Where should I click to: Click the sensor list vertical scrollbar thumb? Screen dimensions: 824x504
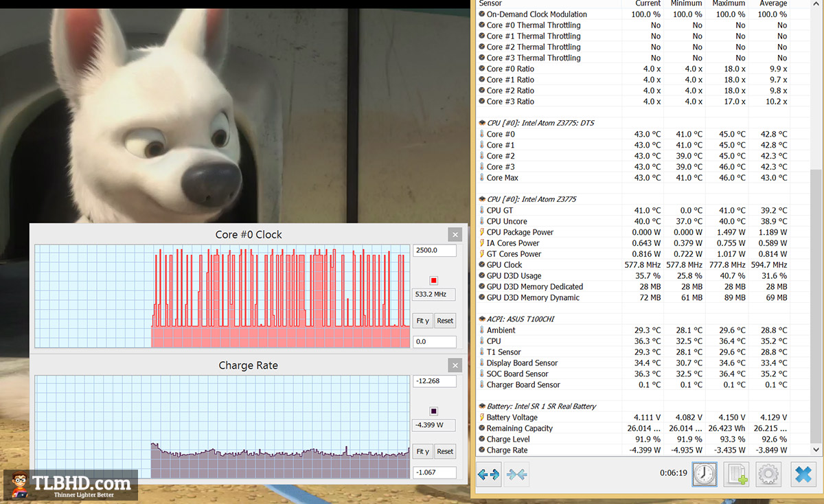pyautogui.click(x=816, y=306)
